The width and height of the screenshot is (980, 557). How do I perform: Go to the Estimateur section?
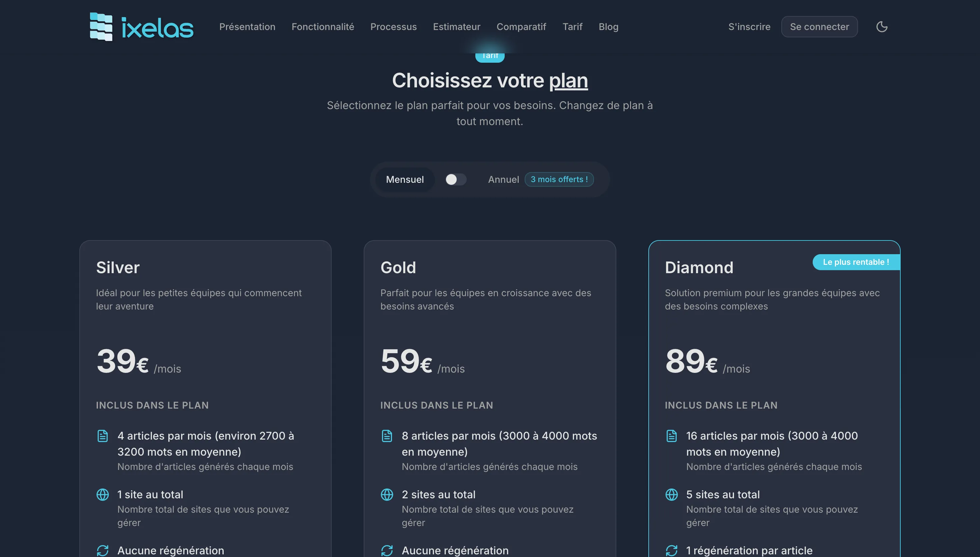456,27
